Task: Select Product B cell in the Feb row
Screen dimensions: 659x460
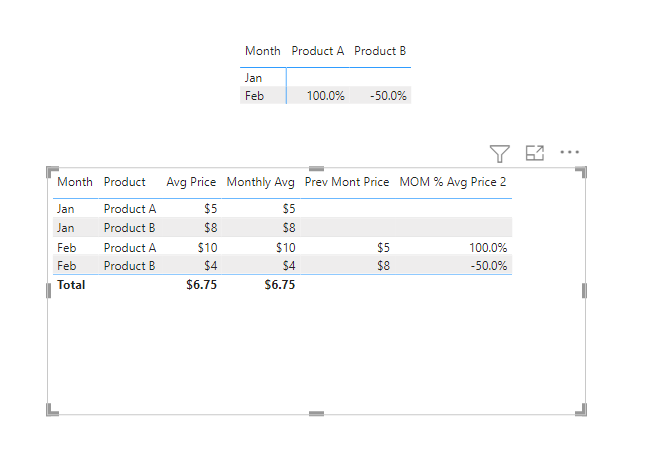Action: 129,266
